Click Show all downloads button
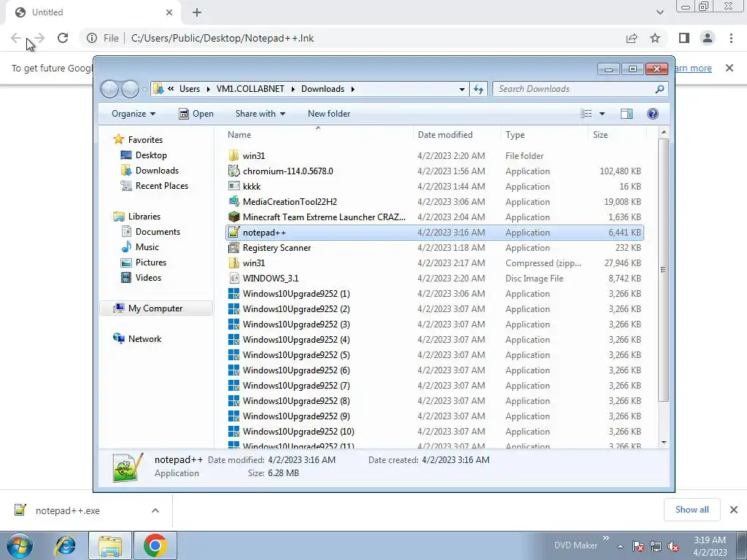The image size is (747, 560). tap(692, 510)
